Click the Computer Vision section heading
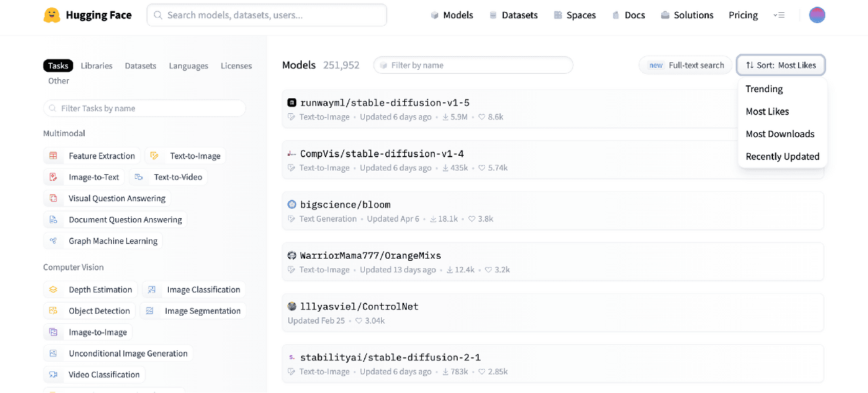The image size is (868, 393). 73,267
